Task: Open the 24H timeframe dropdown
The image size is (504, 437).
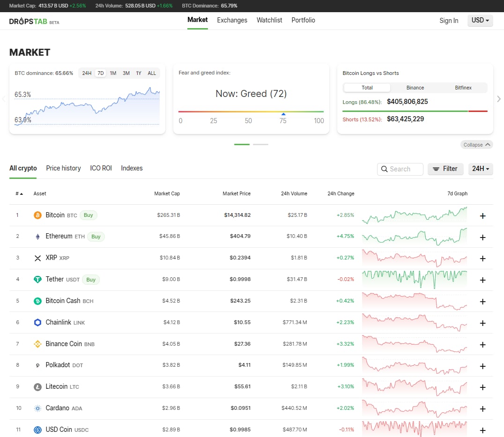Action: coord(481,169)
